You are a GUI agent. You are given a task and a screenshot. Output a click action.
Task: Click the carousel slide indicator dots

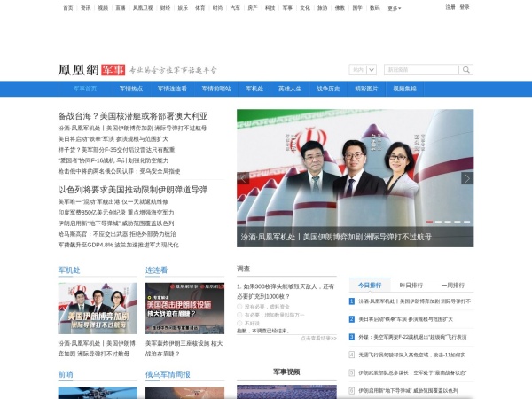point(447,222)
